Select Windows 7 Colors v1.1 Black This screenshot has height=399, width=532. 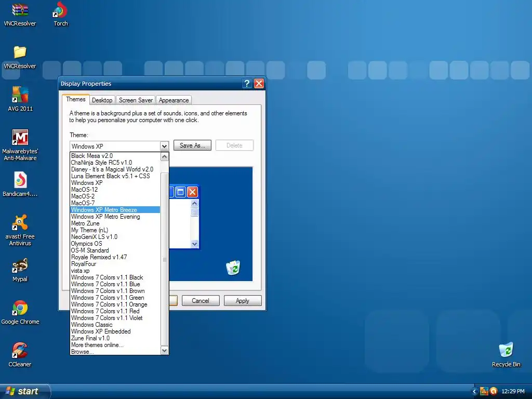[x=115, y=277]
